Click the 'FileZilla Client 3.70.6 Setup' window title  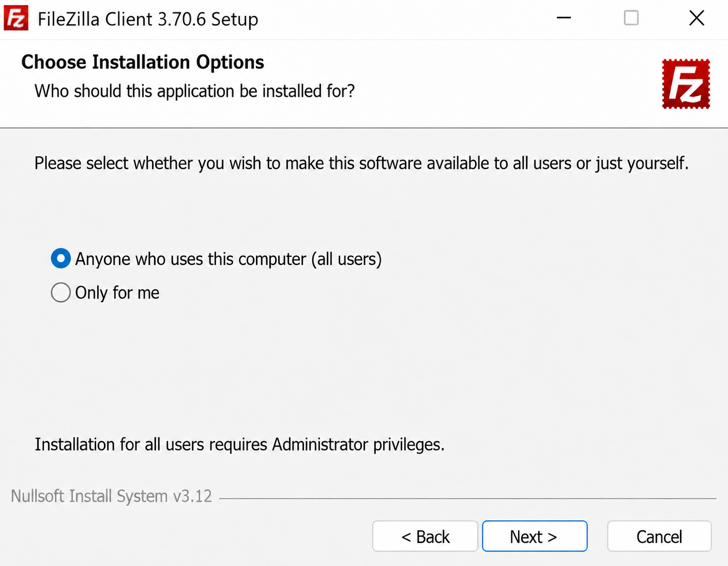[x=148, y=19]
